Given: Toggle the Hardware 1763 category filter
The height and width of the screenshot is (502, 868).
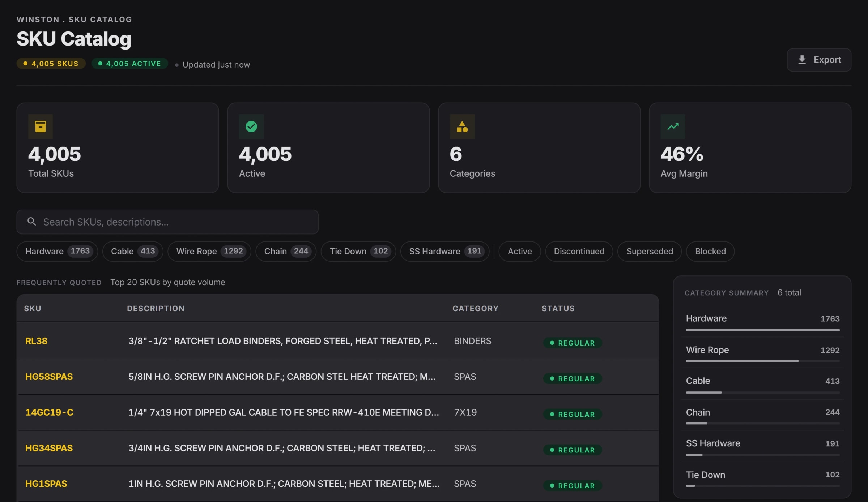Looking at the screenshot, I should pyautogui.click(x=57, y=251).
